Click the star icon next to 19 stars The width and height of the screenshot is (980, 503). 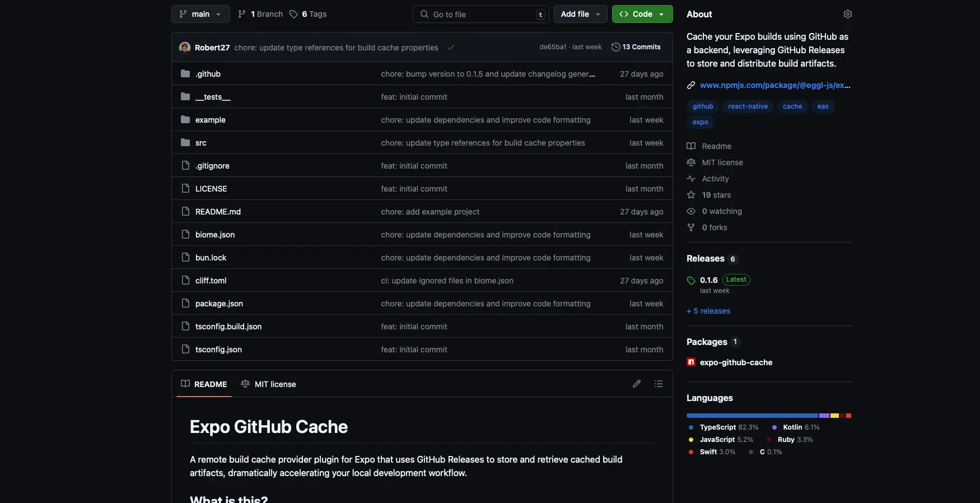click(691, 195)
